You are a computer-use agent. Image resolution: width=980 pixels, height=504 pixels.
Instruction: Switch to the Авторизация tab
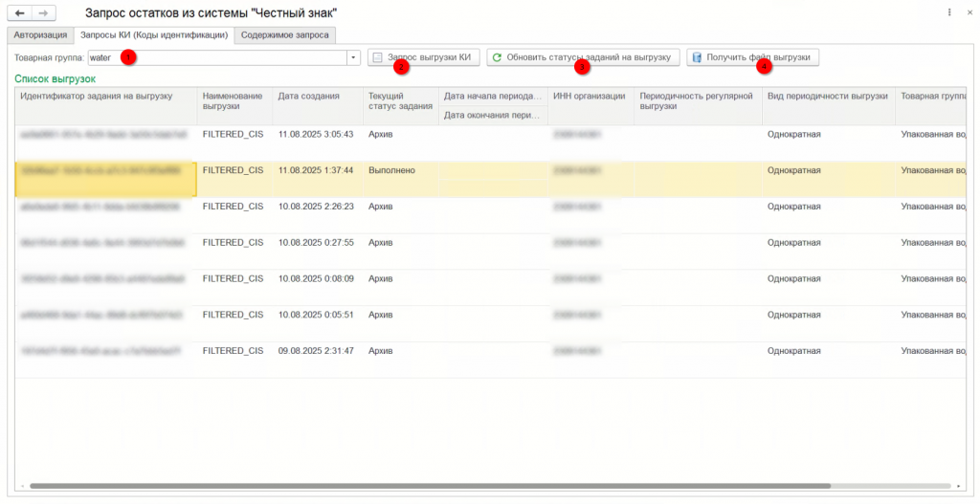click(40, 35)
